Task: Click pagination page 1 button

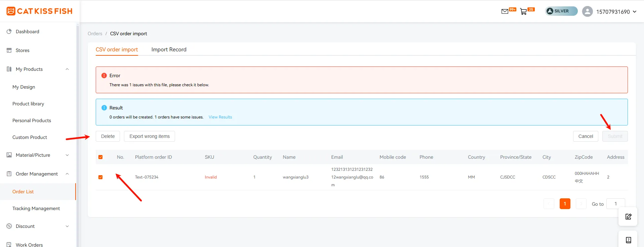Action: click(565, 204)
